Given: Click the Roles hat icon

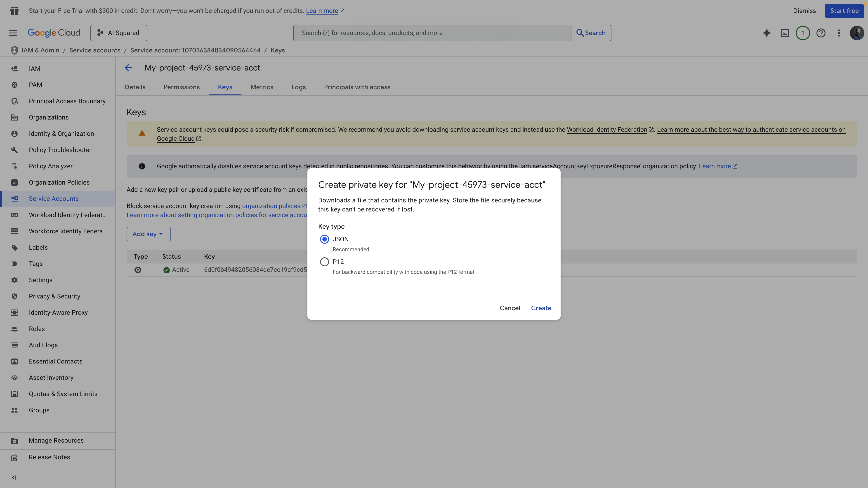Looking at the screenshot, I should pyautogui.click(x=14, y=329).
